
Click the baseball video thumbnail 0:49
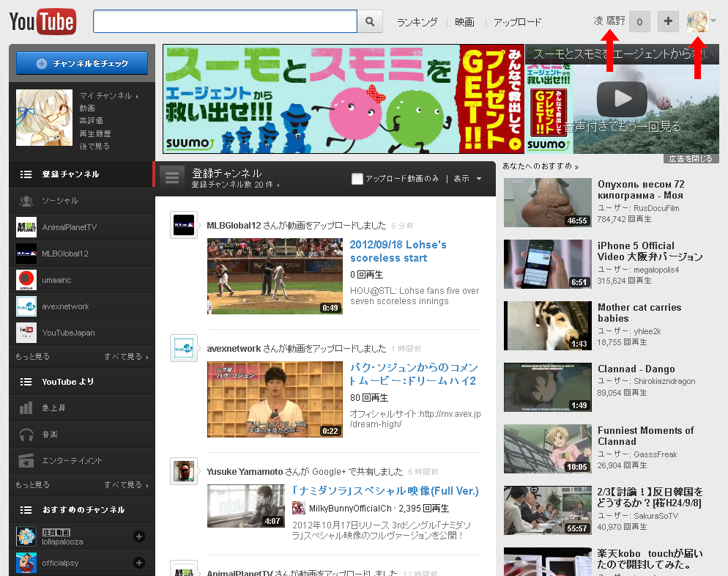click(x=275, y=276)
